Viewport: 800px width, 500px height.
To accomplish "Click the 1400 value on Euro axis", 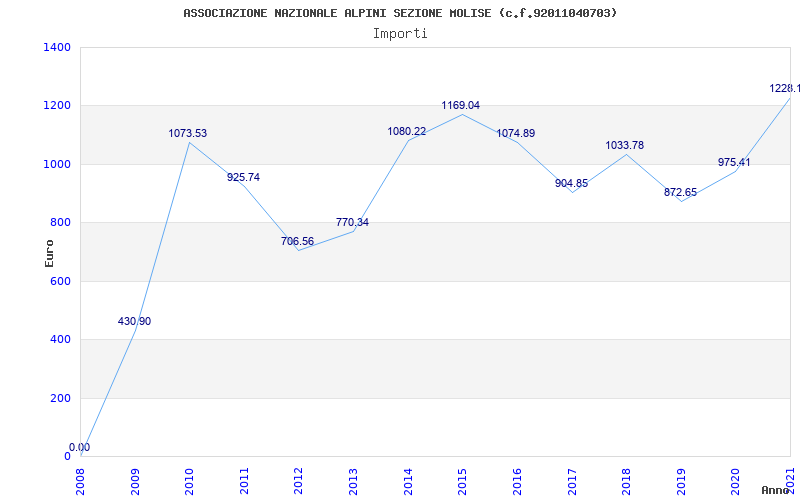I will pos(57,47).
